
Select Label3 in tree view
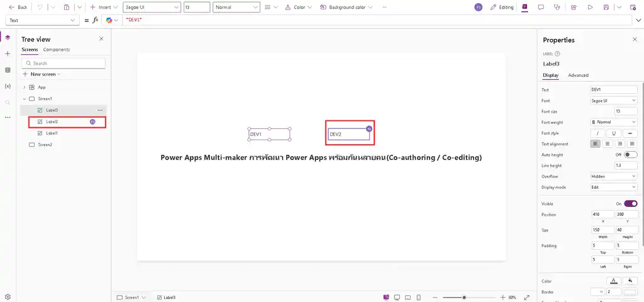coord(64,110)
